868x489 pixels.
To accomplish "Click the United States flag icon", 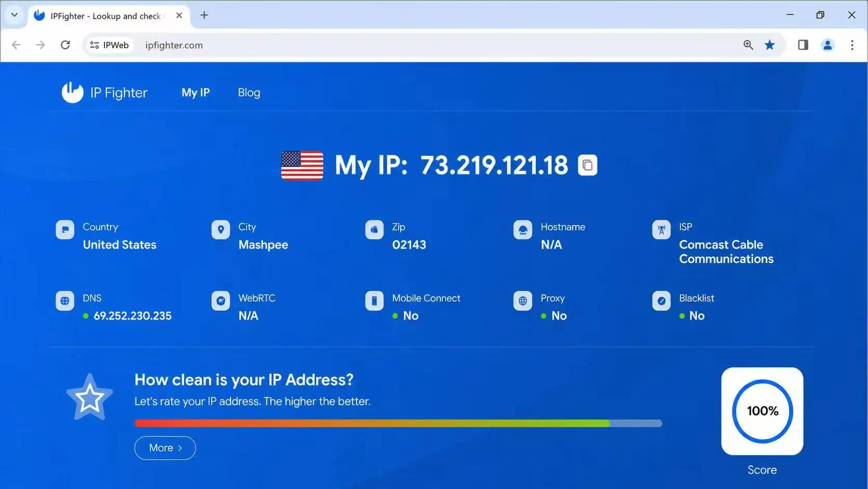I will coord(302,165).
